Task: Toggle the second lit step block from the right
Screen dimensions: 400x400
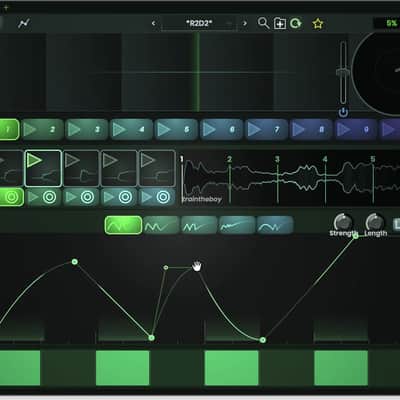Action: [231, 368]
